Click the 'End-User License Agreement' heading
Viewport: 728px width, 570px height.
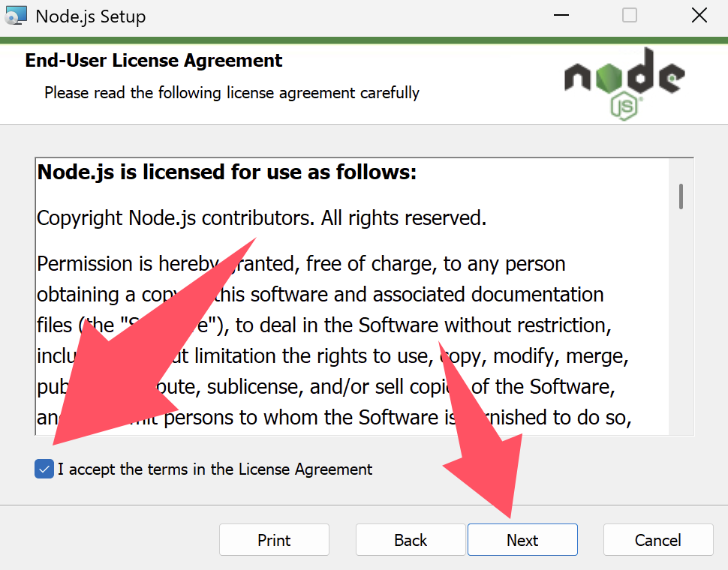coord(154,61)
